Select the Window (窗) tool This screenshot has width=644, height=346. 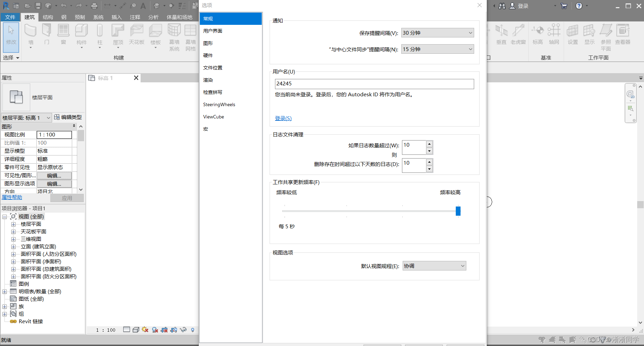click(x=63, y=35)
